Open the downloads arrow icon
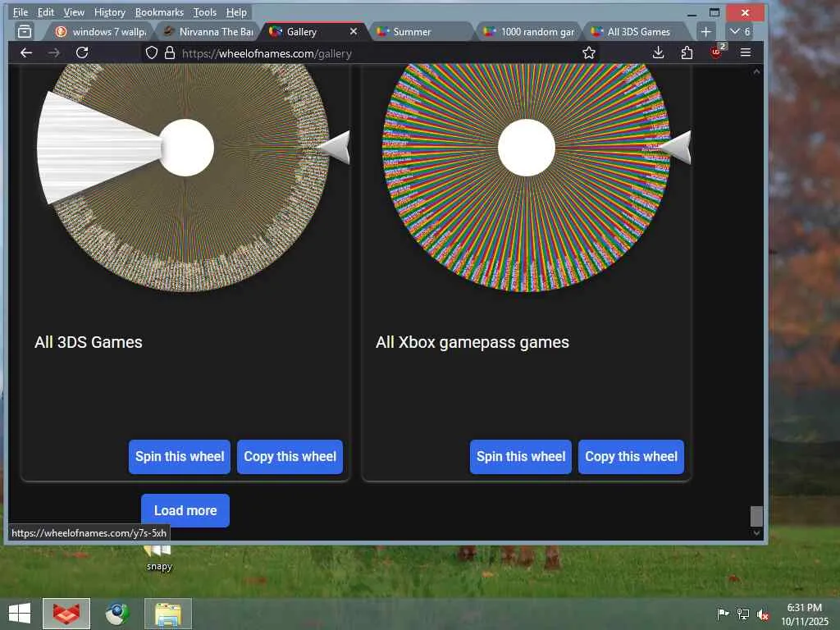The height and width of the screenshot is (630, 840). 659,52
